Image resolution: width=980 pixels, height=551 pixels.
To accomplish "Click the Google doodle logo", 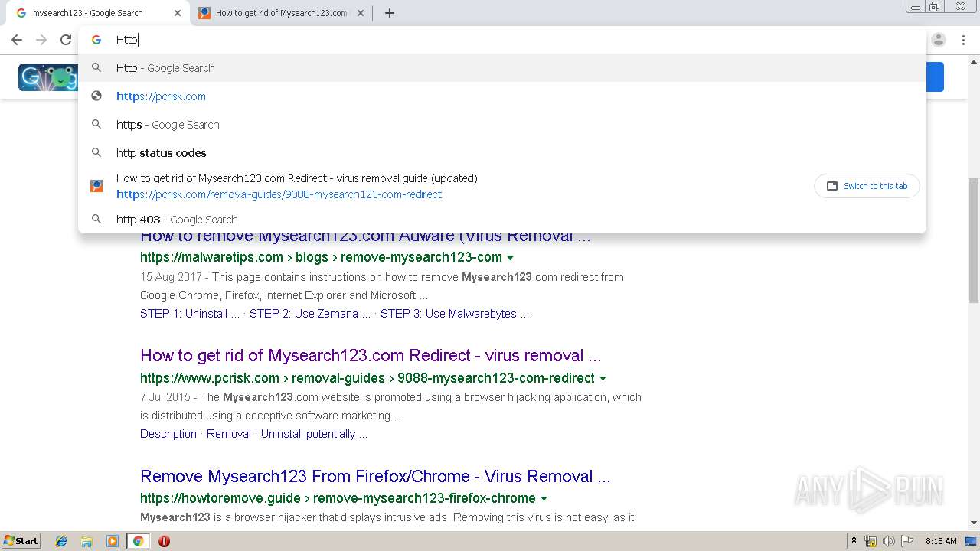I will click(48, 77).
